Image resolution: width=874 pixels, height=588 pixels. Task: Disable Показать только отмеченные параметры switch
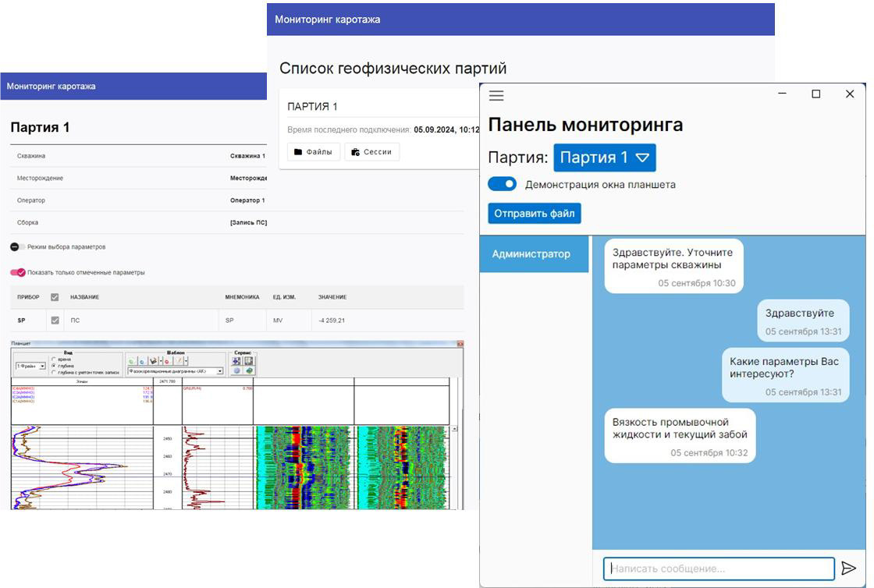click(17, 273)
